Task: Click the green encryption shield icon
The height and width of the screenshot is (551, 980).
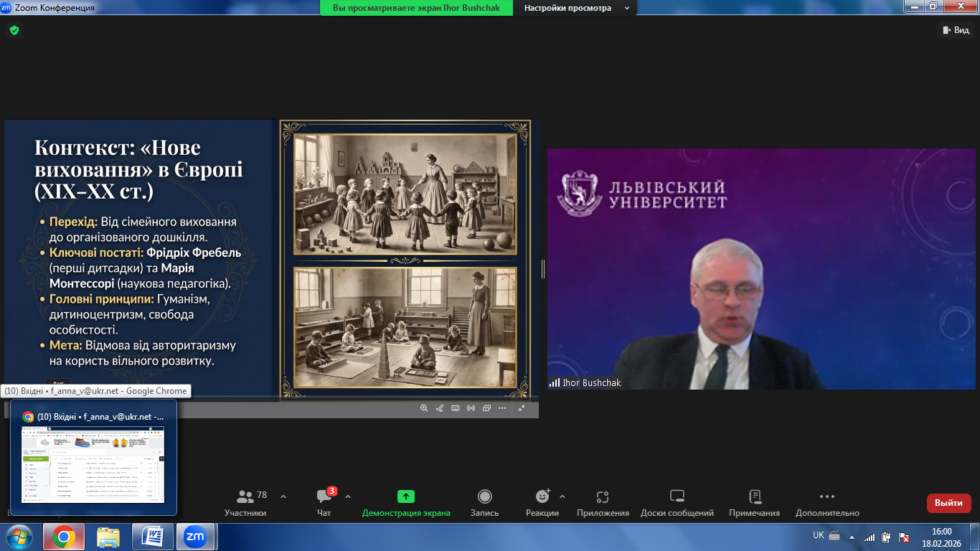Action: point(14,30)
